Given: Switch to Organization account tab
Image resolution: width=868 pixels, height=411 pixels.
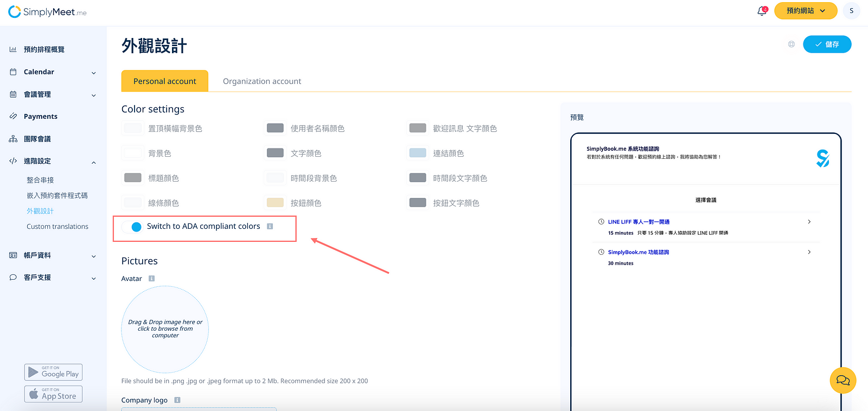Looking at the screenshot, I should [x=262, y=81].
